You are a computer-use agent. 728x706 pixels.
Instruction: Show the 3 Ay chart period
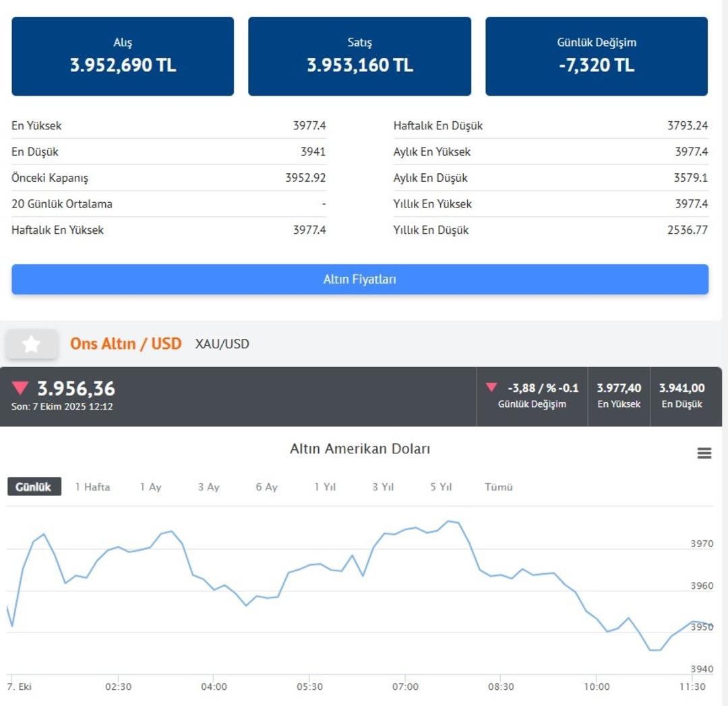208,486
